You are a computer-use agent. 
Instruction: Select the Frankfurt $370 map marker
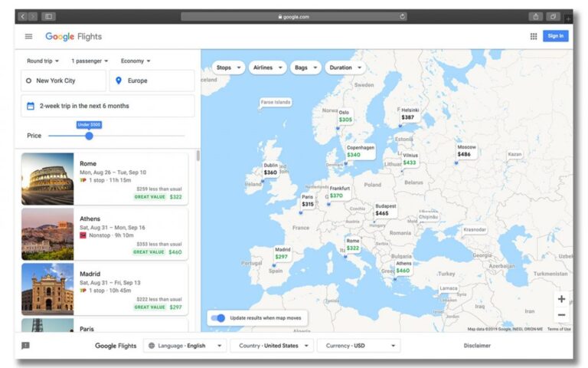tap(339, 192)
